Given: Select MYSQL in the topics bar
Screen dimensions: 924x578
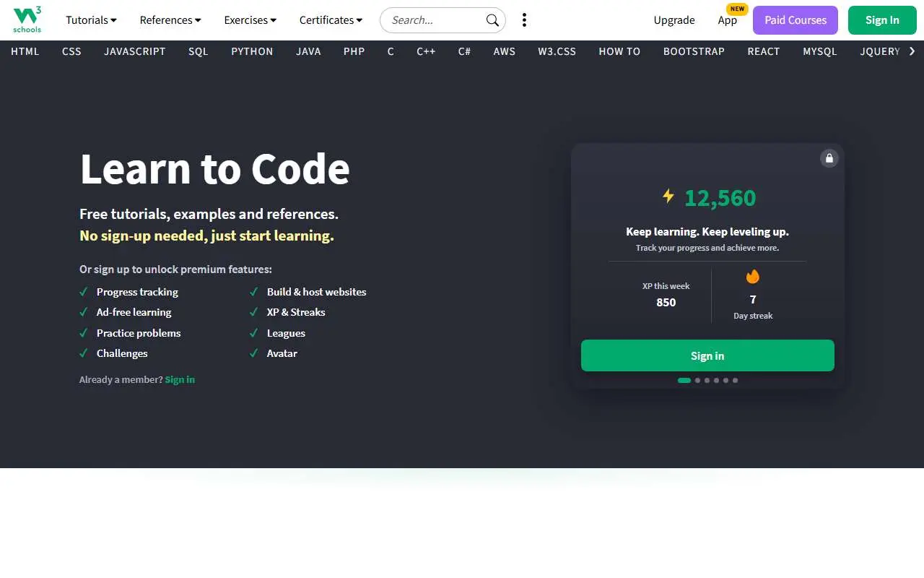Looking at the screenshot, I should [820, 51].
